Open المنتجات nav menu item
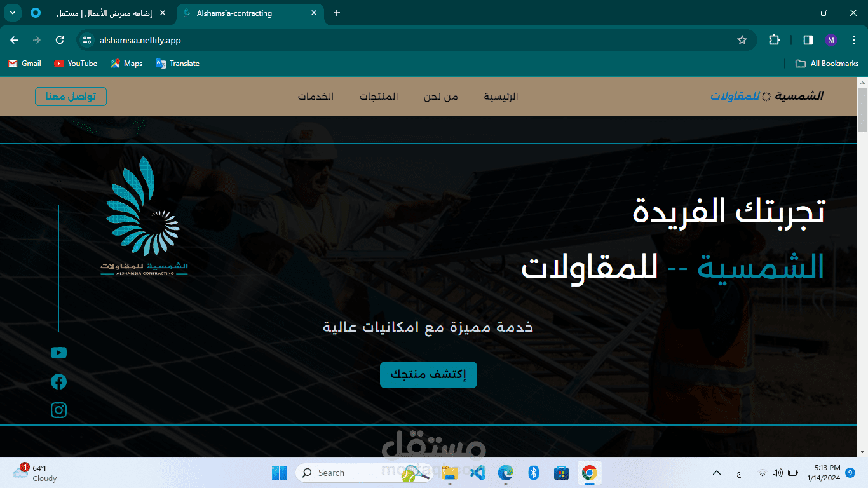Viewport: 868px width, 488px height. click(379, 97)
